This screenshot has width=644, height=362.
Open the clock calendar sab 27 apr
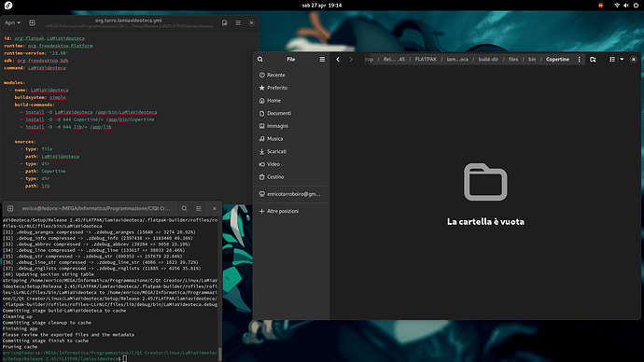(x=322, y=6)
